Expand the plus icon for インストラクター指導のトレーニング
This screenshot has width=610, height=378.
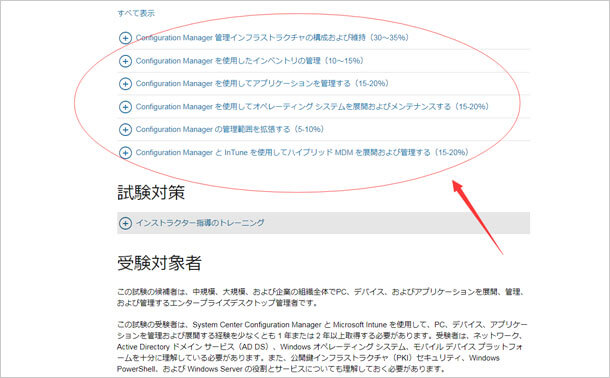coord(125,223)
